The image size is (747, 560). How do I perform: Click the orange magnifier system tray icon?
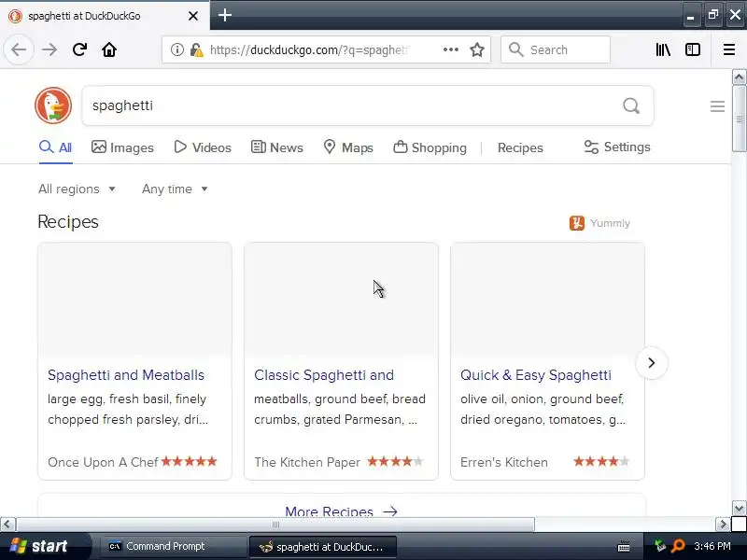tap(678, 546)
